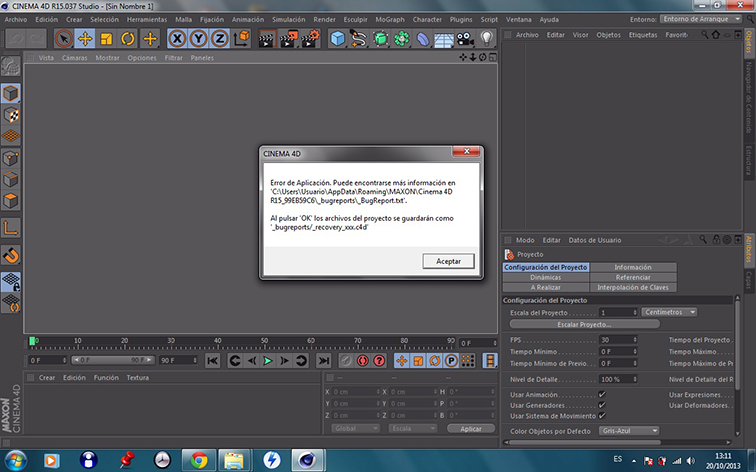The width and height of the screenshot is (756, 472).
Task: Jump to the animation end
Action: coord(324,361)
